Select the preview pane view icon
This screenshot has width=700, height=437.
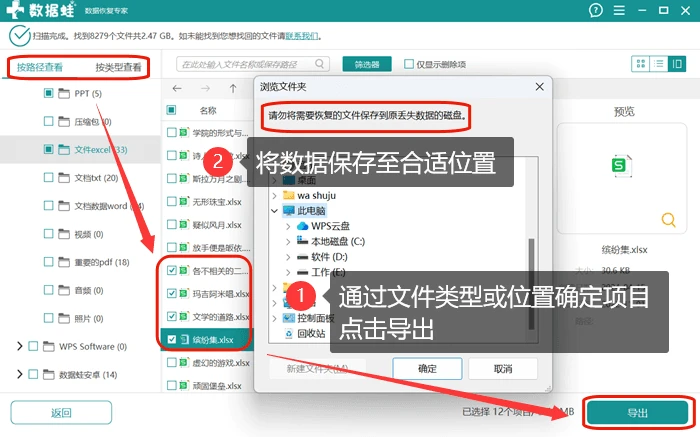coord(677,64)
